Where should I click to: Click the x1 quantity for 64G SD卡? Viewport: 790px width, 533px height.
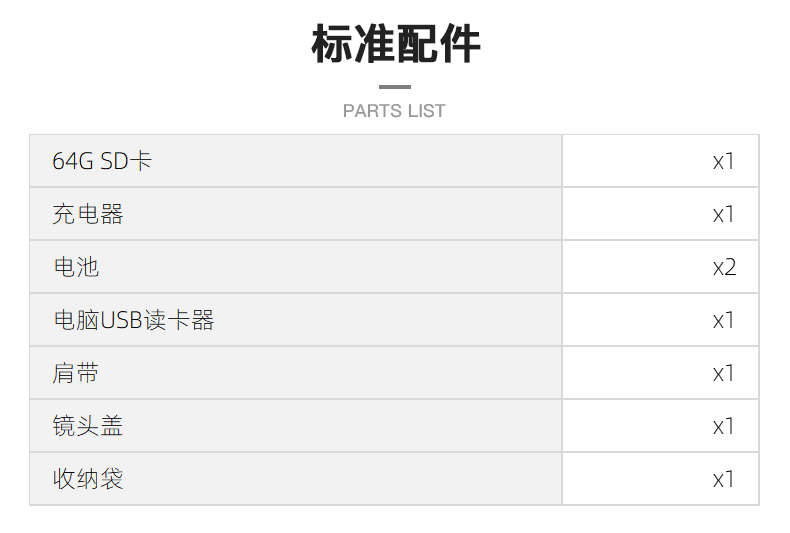pyautogui.click(x=723, y=161)
